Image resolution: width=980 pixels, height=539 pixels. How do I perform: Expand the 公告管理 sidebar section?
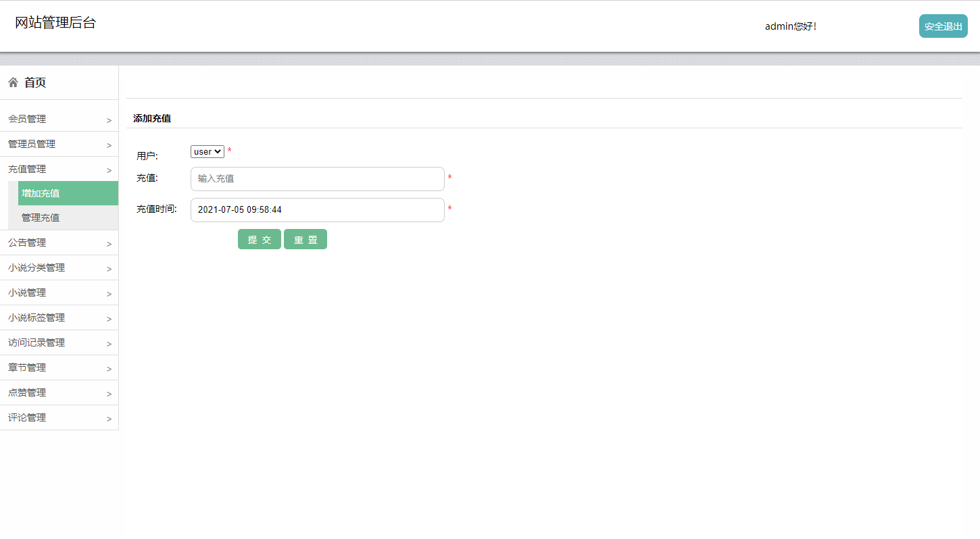coord(59,242)
